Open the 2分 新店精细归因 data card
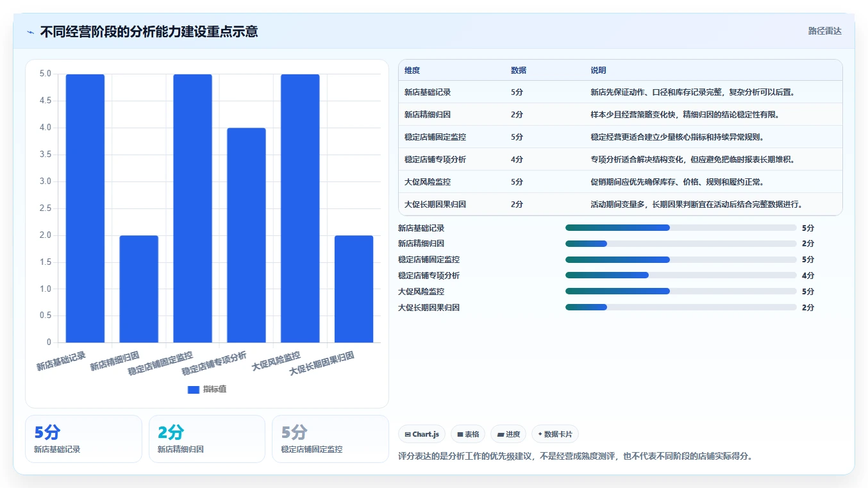This screenshot has width=868, height=488. 207,439
